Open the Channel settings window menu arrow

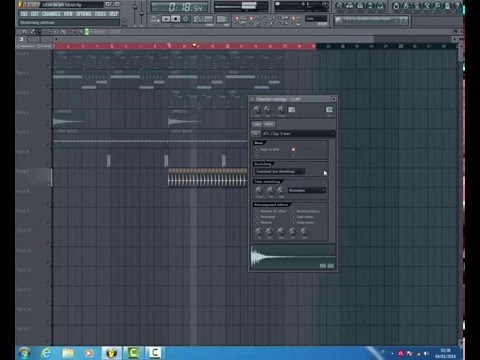tap(252, 99)
